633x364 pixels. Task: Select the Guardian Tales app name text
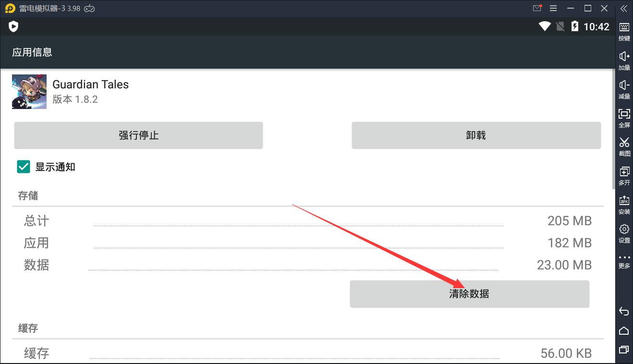coord(91,85)
